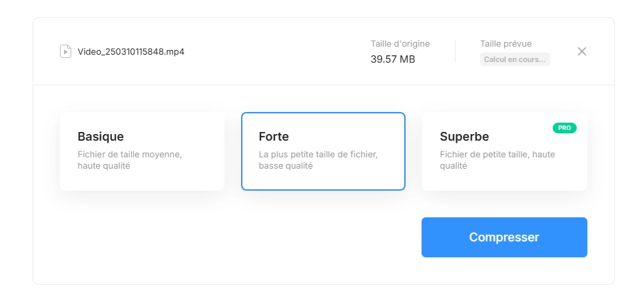Start compression with the Compresser button
The image size is (644, 298).
coord(504,237)
